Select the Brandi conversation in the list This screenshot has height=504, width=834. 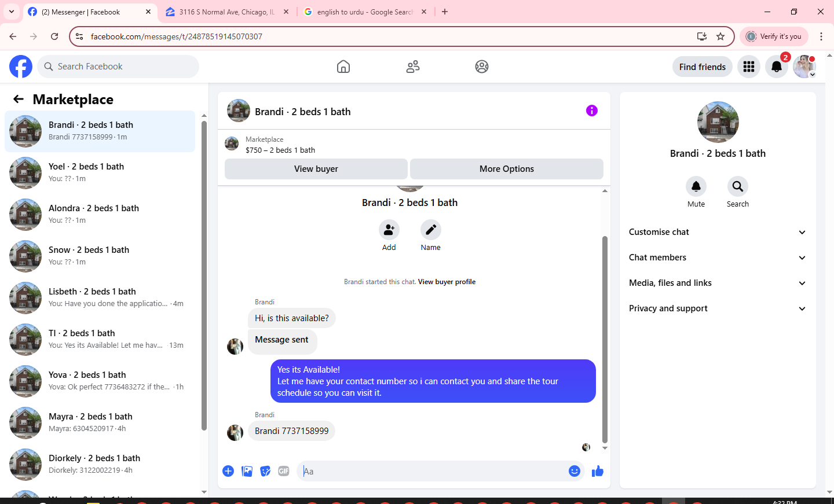(100, 131)
